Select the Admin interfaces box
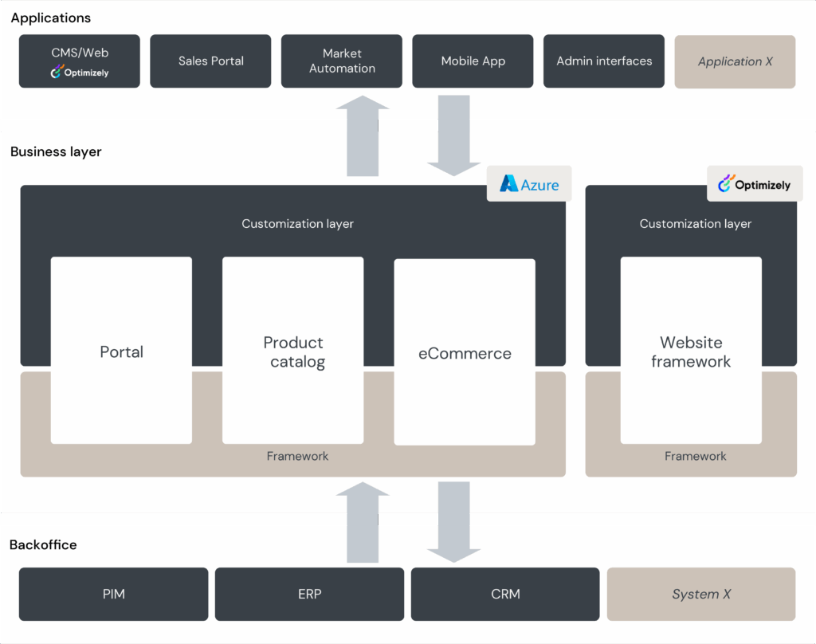 [604, 61]
